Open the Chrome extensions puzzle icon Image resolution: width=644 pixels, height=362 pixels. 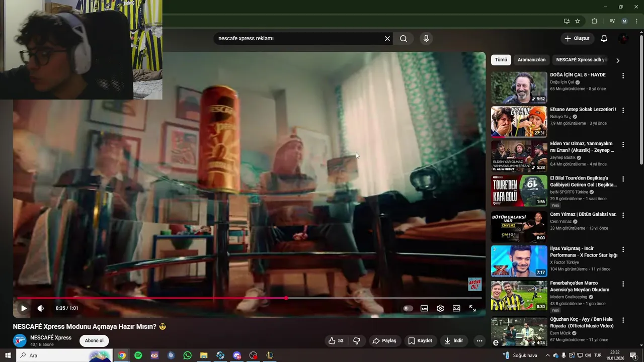594,21
